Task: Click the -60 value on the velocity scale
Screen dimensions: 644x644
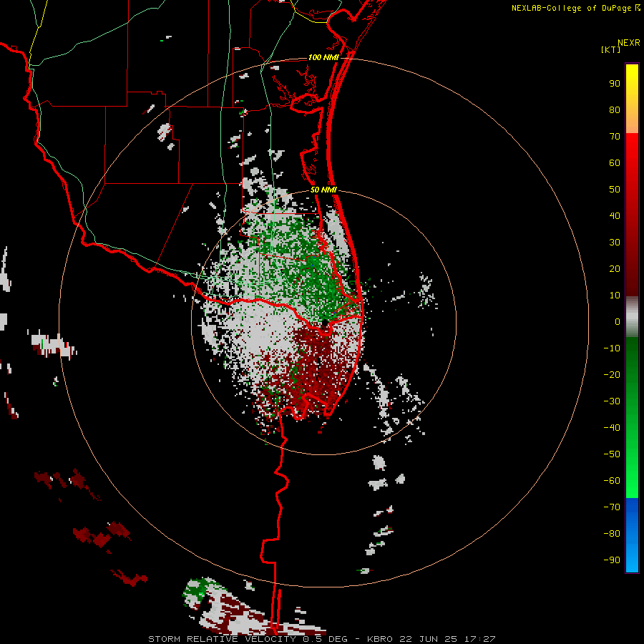Action: coord(612,481)
